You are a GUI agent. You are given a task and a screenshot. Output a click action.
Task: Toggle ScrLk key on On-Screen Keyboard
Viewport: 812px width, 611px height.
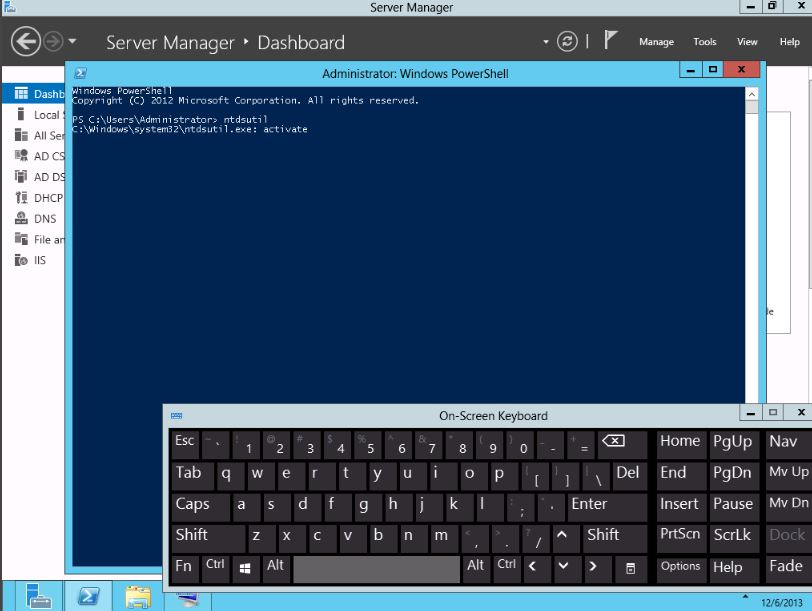click(x=733, y=537)
